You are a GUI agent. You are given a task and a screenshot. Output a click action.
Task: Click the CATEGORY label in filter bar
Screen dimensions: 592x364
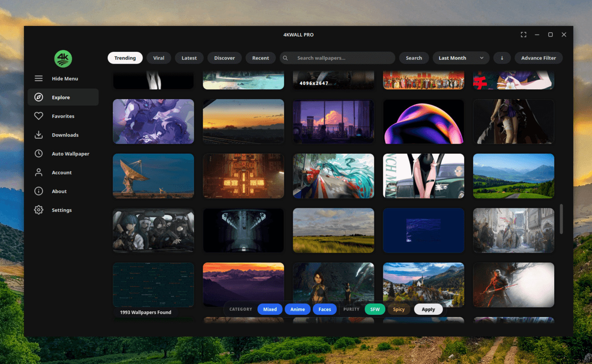click(x=241, y=309)
